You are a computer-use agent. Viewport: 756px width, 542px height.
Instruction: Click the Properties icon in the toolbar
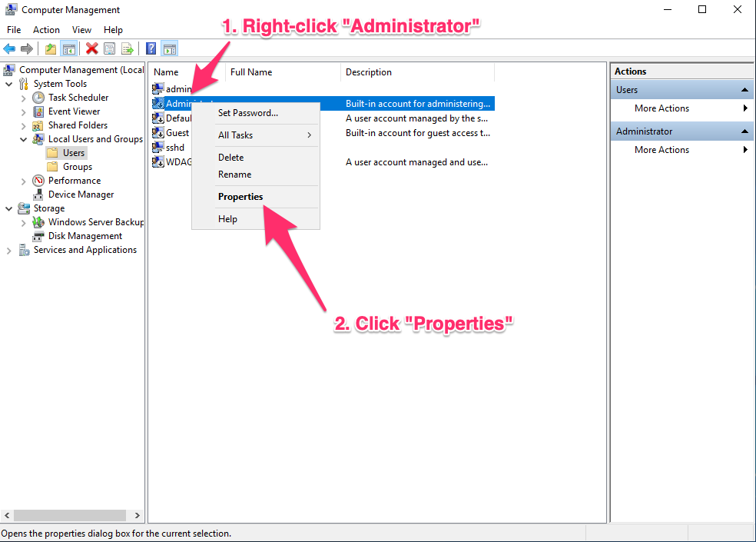pos(110,48)
